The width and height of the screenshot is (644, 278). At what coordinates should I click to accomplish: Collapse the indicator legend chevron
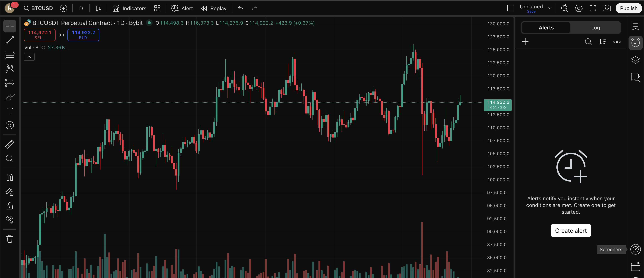click(x=29, y=57)
